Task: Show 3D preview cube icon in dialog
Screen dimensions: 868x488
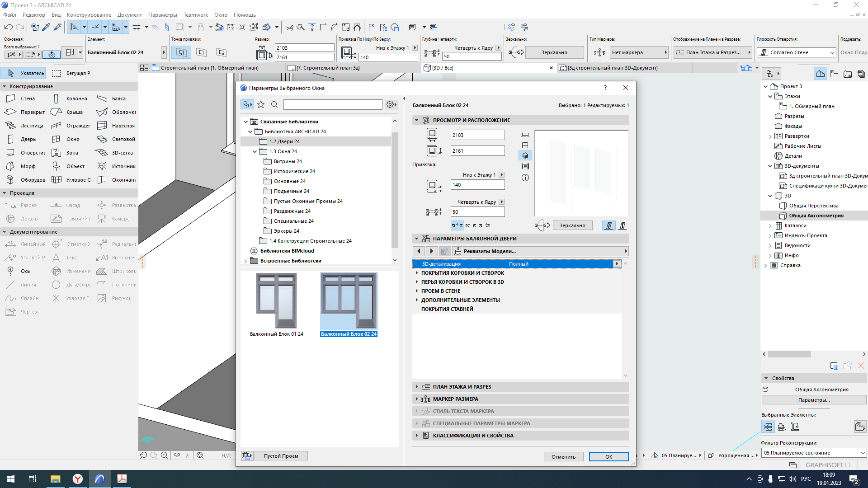Action: 525,156
